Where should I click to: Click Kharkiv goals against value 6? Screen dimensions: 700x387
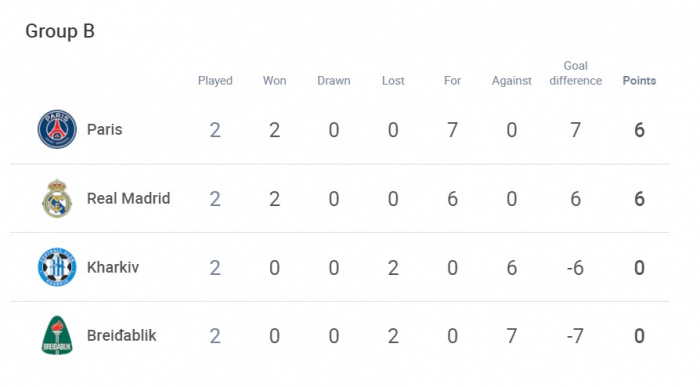(512, 268)
